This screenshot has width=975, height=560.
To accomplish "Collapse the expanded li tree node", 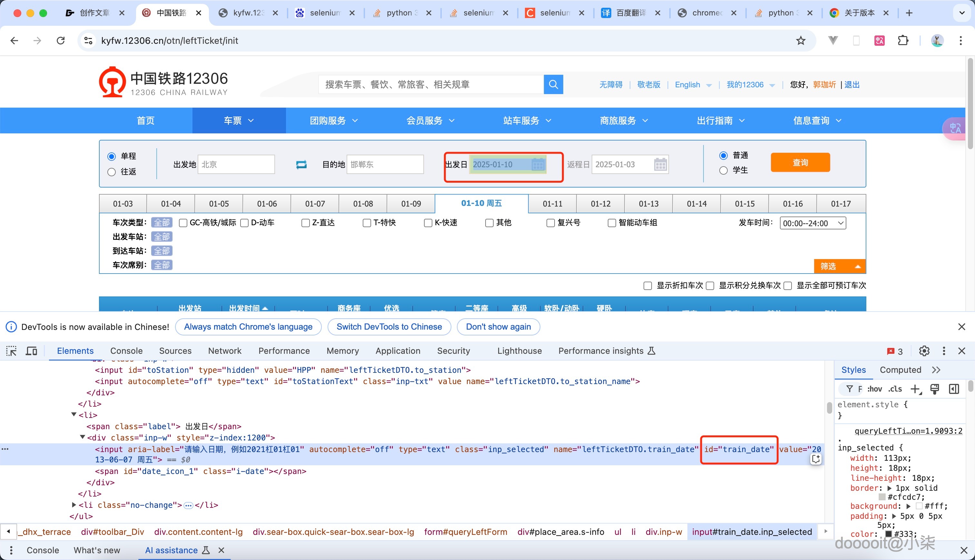I will click(x=74, y=415).
